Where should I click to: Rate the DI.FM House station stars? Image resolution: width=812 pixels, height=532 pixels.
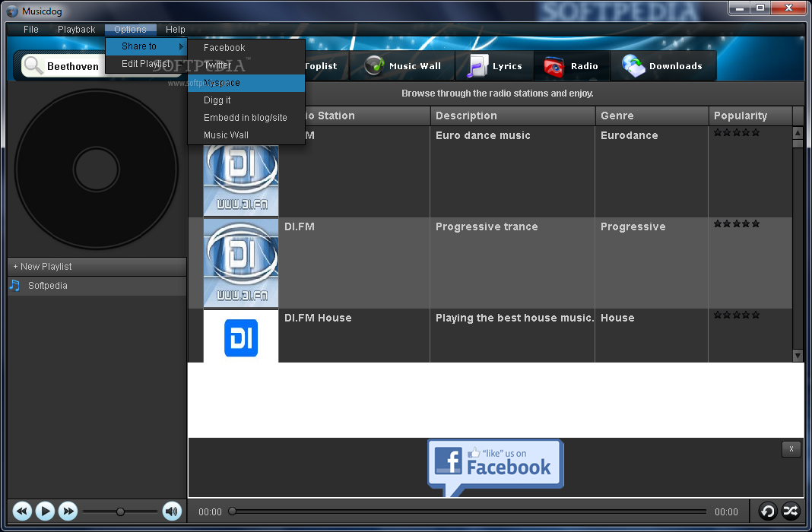pos(737,315)
